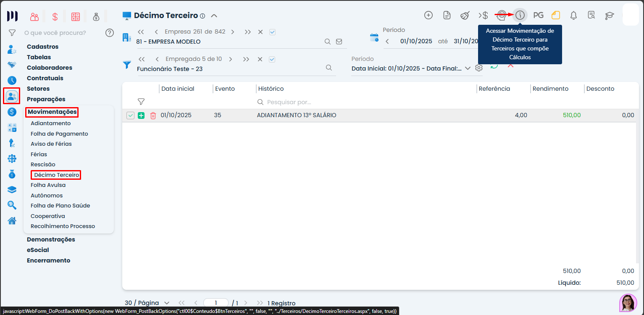Open the graduation cap training icon
644x315 pixels.
tap(609, 16)
